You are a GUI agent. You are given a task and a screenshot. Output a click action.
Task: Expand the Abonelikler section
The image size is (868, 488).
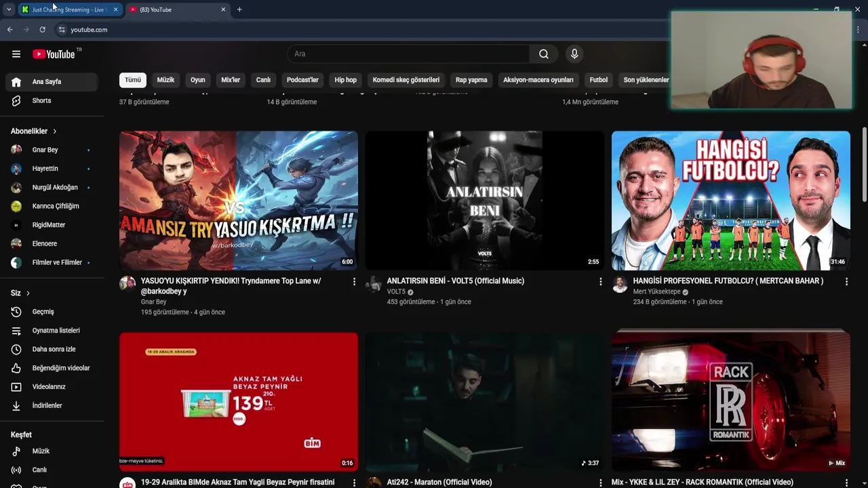(x=34, y=131)
